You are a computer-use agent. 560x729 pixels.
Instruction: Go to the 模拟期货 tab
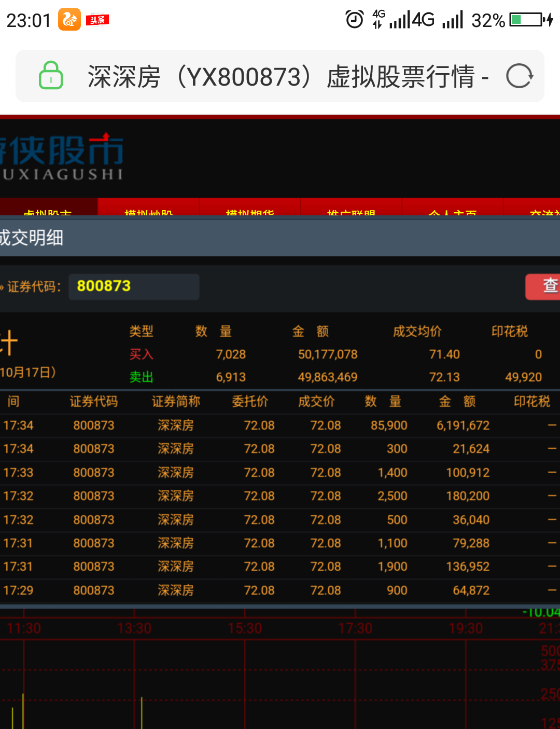click(x=250, y=209)
